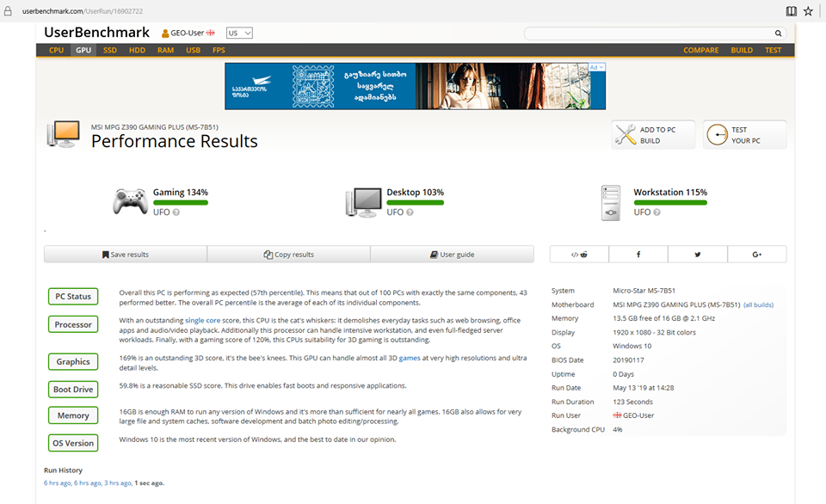Viewport: 826px width, 504px height.
Task: Open the GPU tab
Action: 83,50
